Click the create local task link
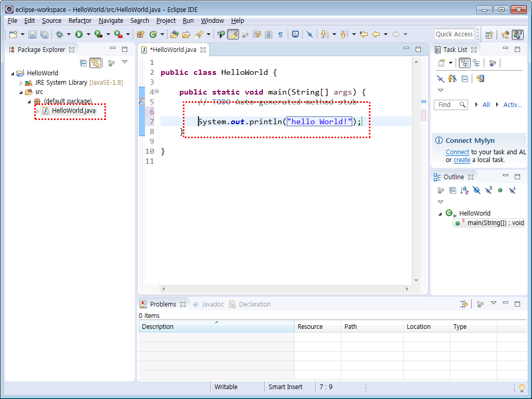 (x=462, y=160)
